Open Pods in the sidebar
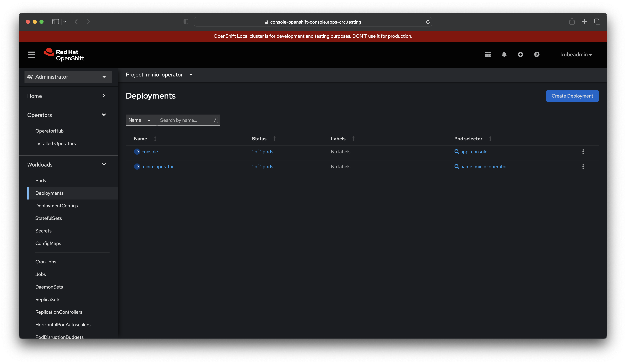 (x=40, y=180)
